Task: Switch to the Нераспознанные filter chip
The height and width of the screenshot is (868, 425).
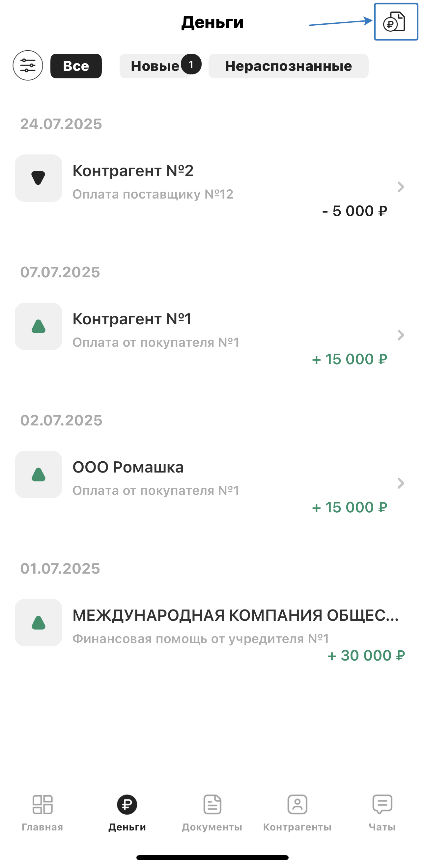Action: coord(289,66)
